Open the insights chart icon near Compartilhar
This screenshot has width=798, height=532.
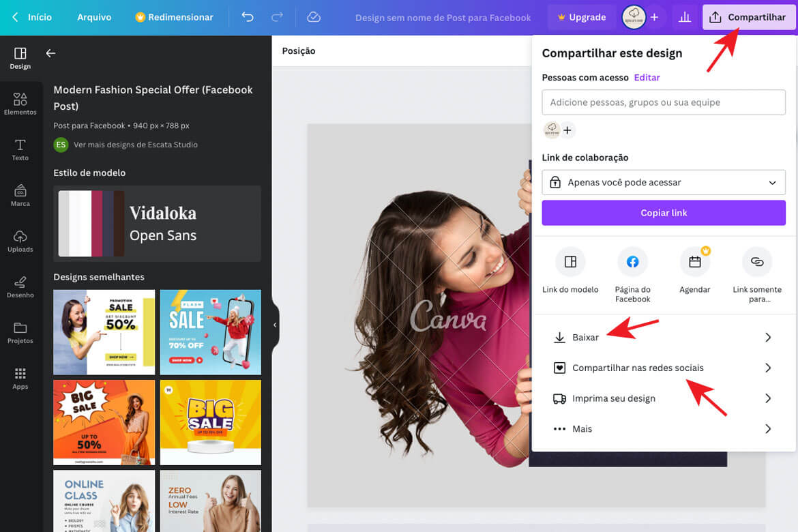[685, 17]
